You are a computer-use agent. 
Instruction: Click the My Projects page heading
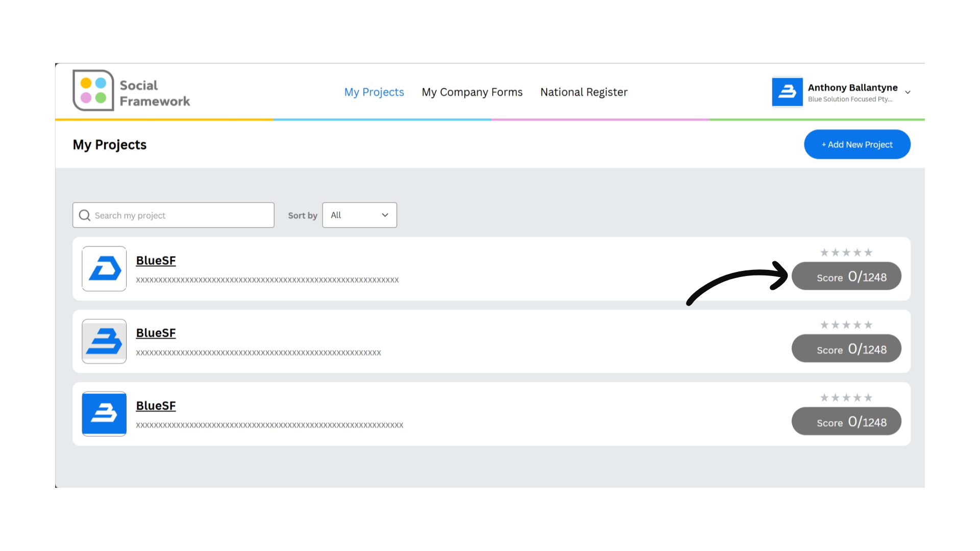click(110, 145)
